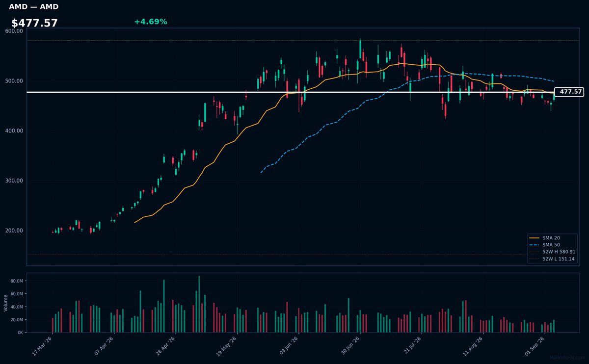Click the 0K volume axis label

[20, 333]
